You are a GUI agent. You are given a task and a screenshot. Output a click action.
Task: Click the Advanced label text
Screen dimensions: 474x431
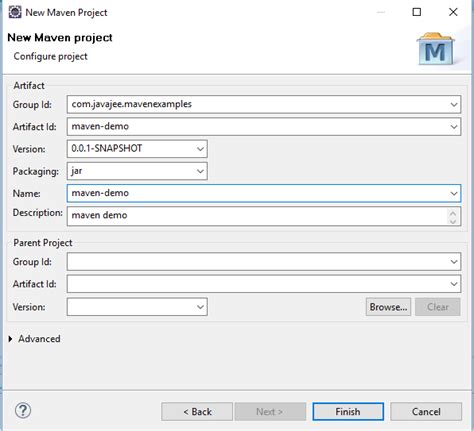[39, 339]
